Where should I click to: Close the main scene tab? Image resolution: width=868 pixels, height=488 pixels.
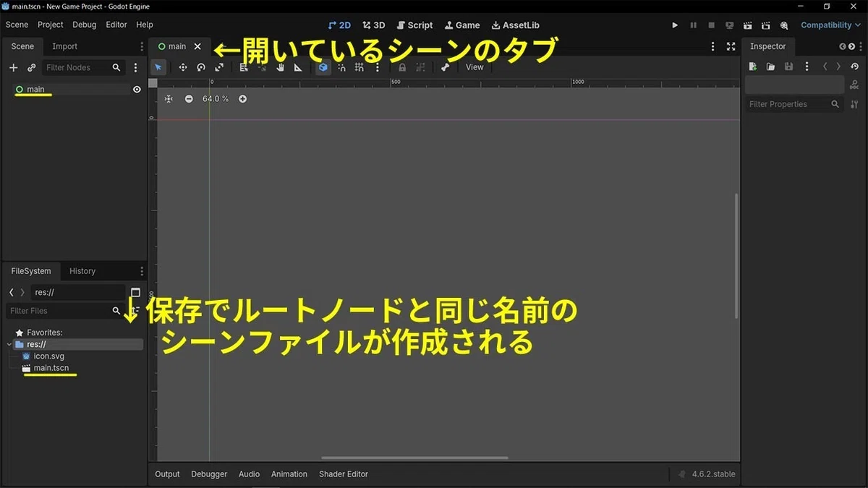point(197,46)
